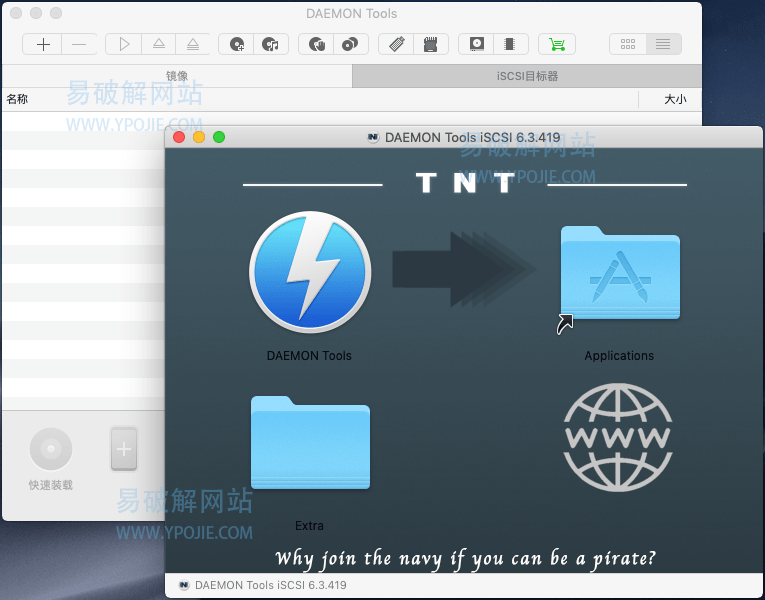Viewport: 765px width, 600px height.
Task: Click the create disc image icon
Action: point(237,44)
